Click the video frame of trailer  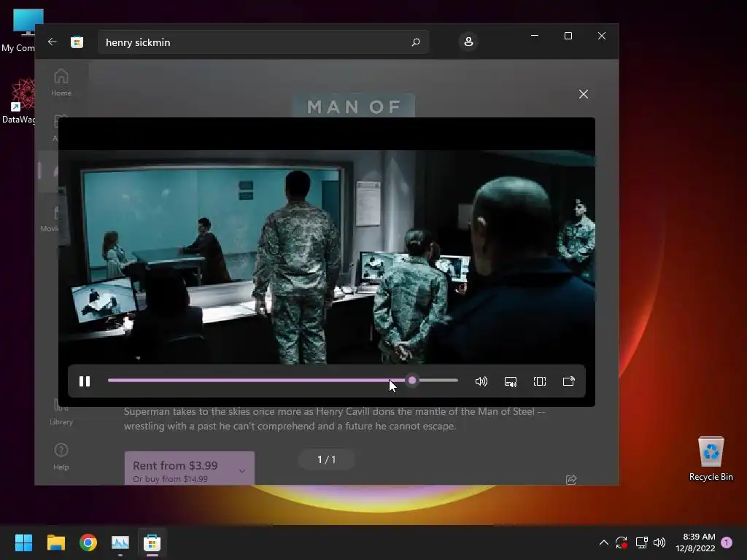327,257
